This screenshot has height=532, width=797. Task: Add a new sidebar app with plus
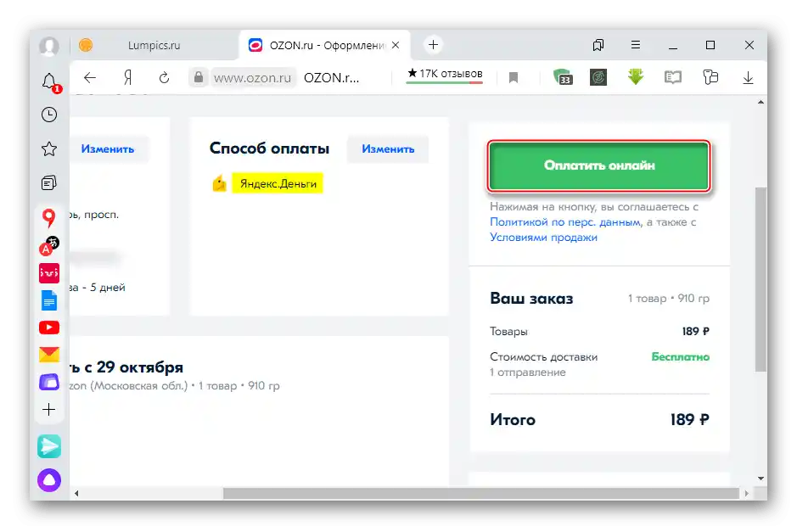[49, 410]
